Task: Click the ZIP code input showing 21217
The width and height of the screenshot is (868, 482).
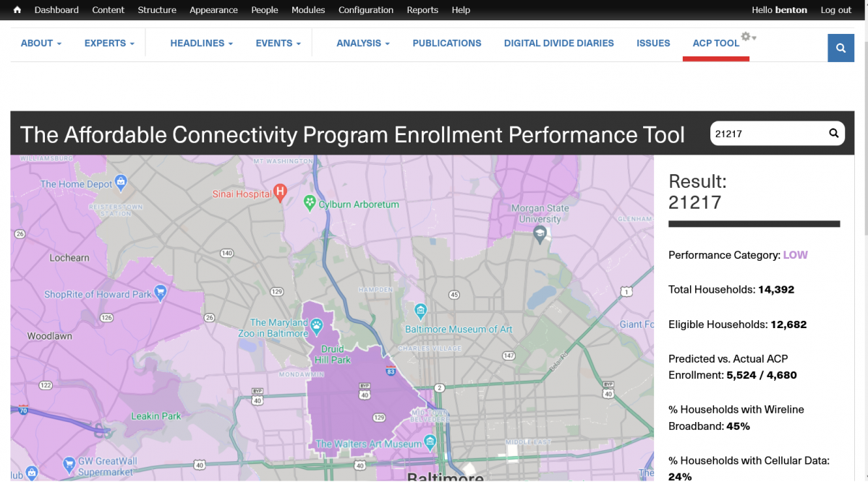Action: click(x=759, y=133)
